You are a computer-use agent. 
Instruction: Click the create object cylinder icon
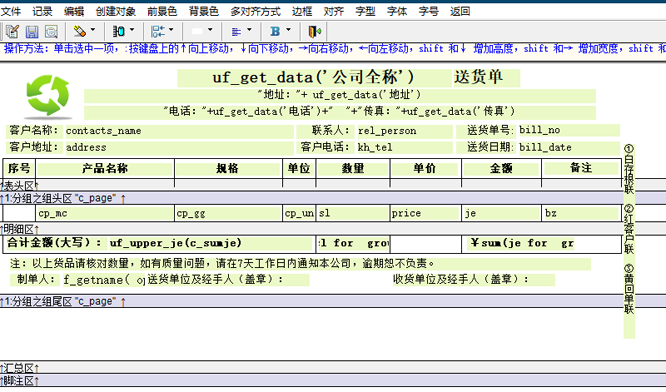coord(119,31)
